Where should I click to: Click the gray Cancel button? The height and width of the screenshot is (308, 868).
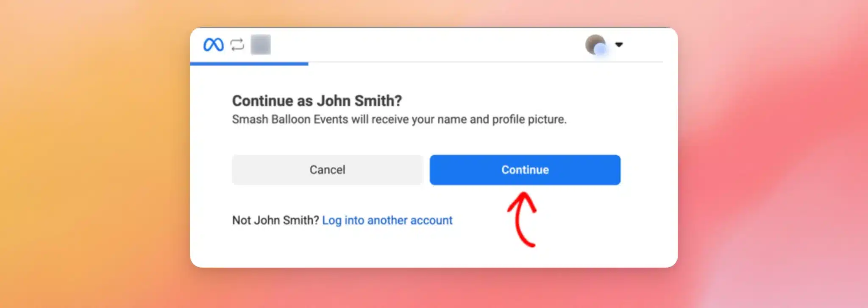(327, 170)
